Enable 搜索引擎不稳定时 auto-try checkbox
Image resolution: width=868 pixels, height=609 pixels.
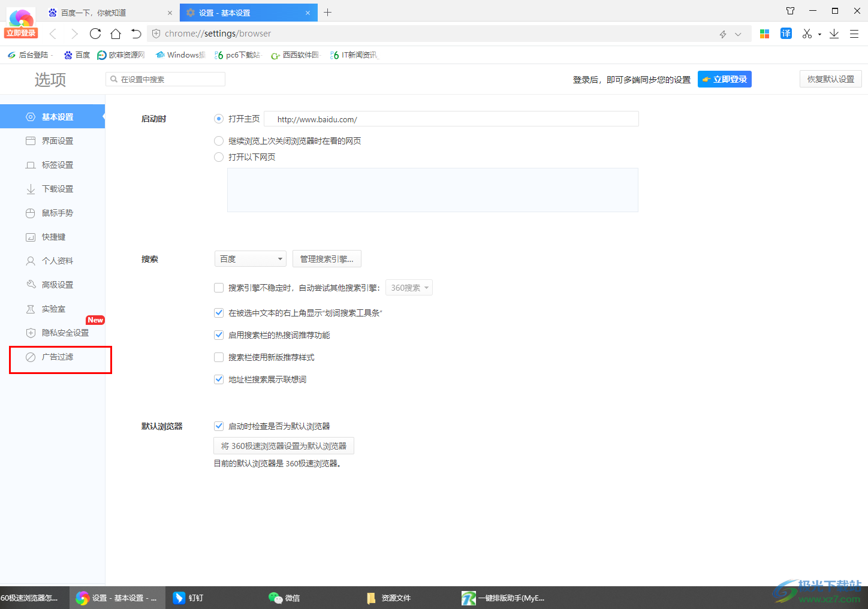(x=219, y=288)
